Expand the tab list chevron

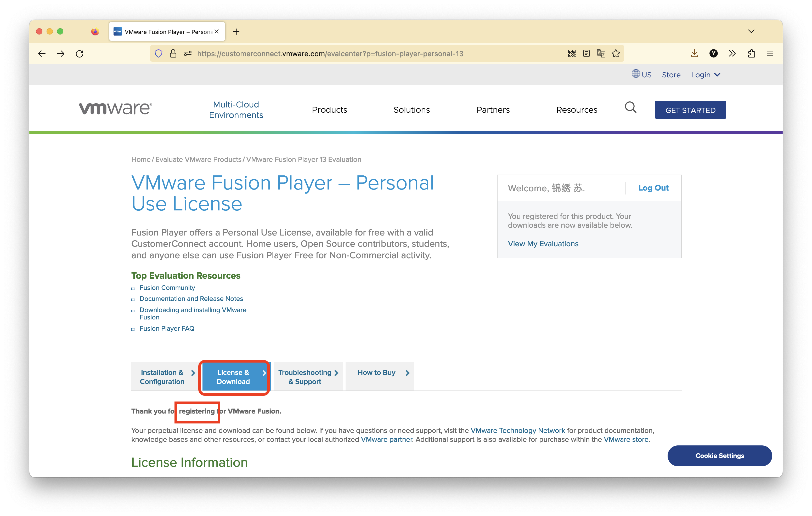pyautogui.click(x=751, y=31)
